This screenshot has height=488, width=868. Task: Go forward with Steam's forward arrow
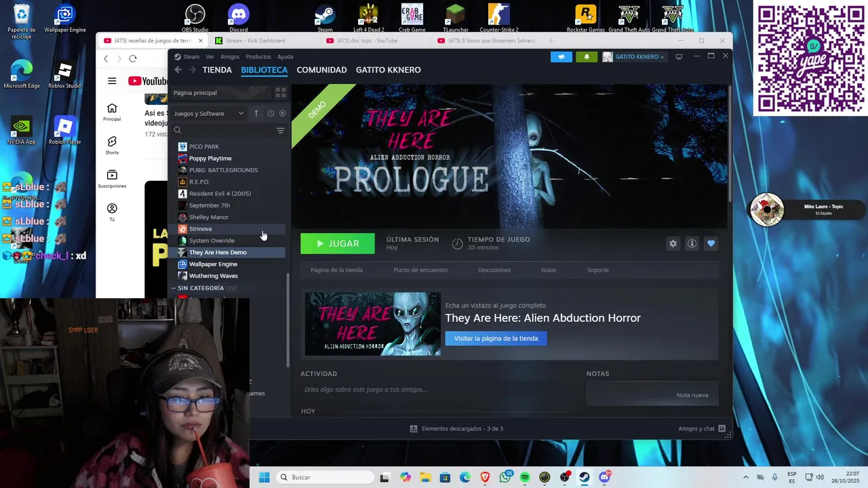coord(193,70)
